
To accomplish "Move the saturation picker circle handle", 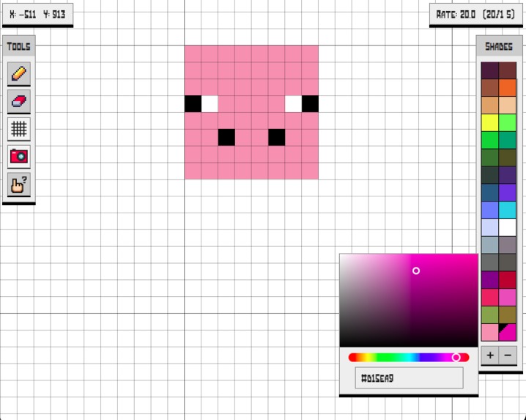I will 416,270.
